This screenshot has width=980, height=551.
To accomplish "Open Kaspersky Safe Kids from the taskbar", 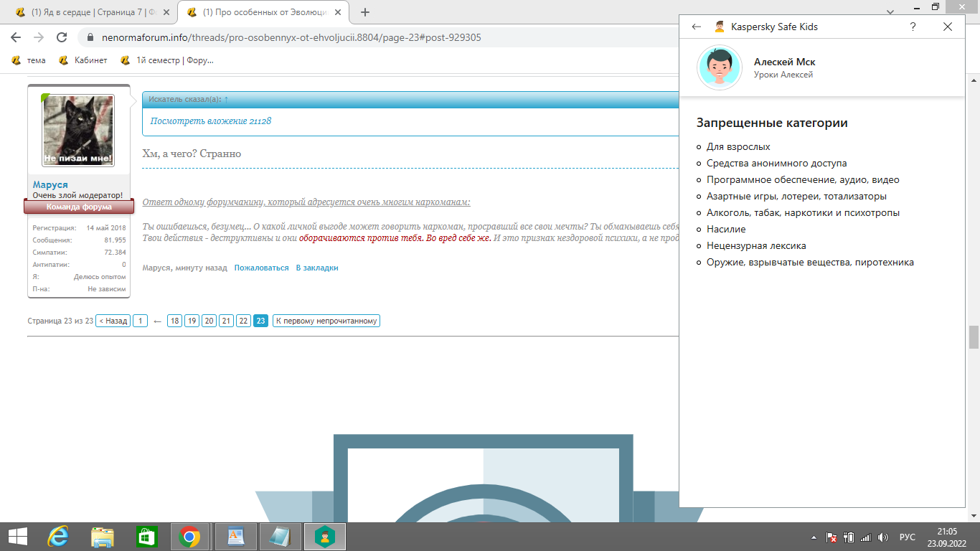I will (325, 536).
